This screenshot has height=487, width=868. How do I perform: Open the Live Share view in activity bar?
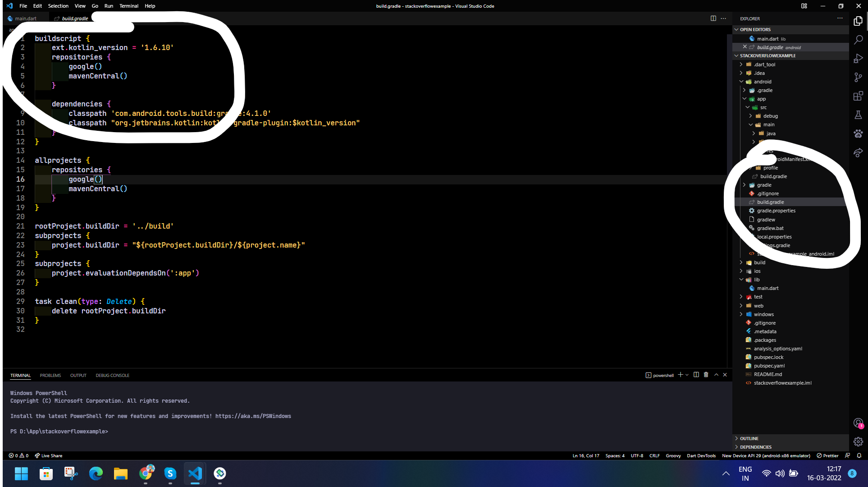click(x=858, y=152)
